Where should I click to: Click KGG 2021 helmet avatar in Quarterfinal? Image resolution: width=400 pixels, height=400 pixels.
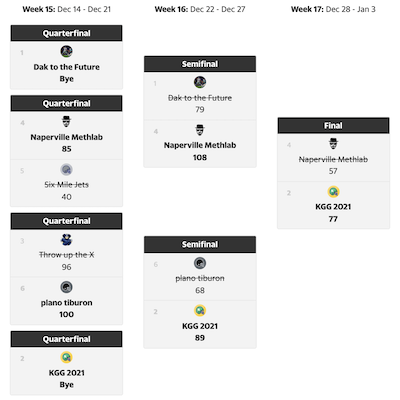(67, 357)
